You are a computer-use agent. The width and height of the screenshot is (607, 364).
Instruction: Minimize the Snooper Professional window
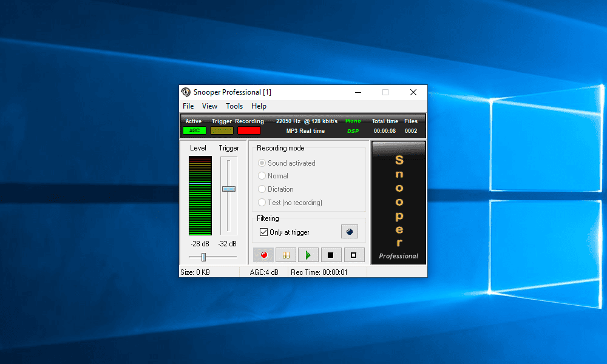(x=358, y=92)
